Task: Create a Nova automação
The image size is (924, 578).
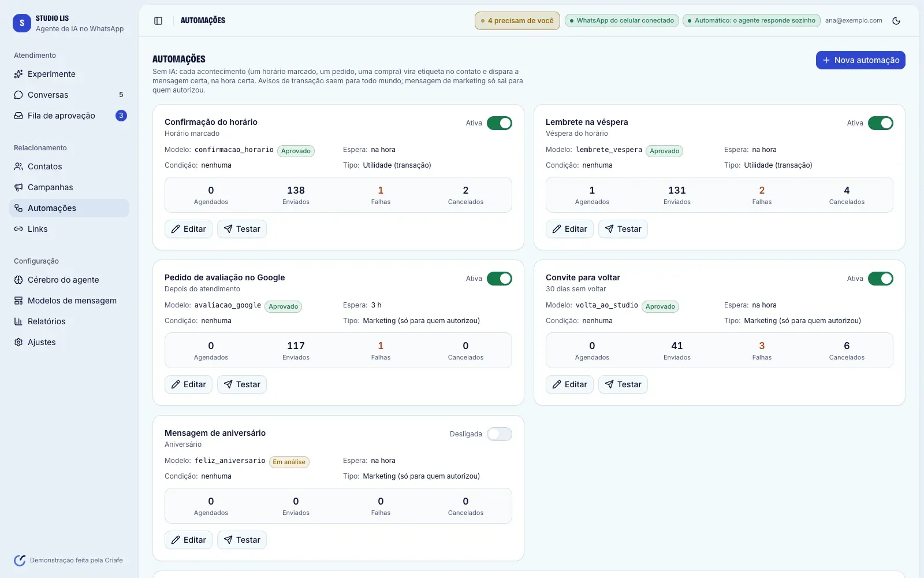Action: pos(860,60)
